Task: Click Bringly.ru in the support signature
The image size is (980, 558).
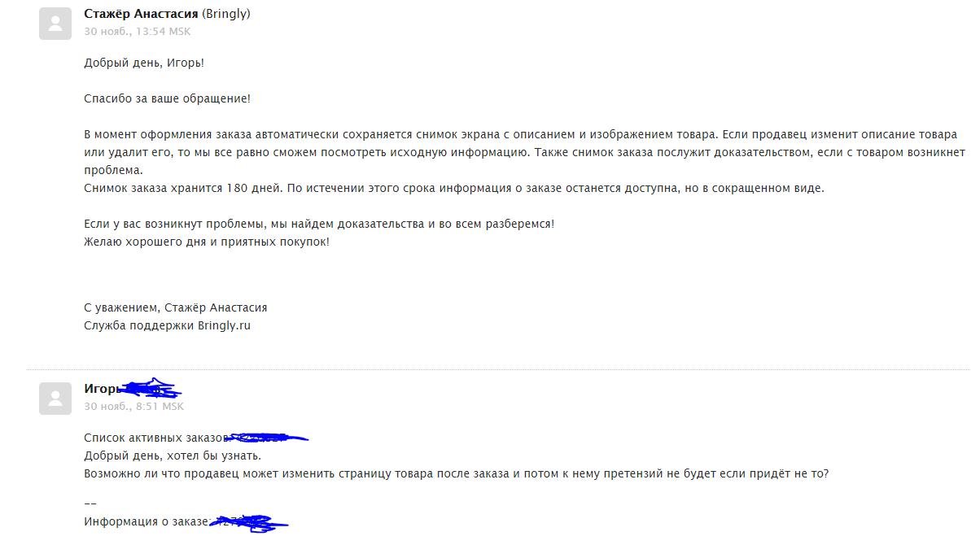Action: (224, 325)
